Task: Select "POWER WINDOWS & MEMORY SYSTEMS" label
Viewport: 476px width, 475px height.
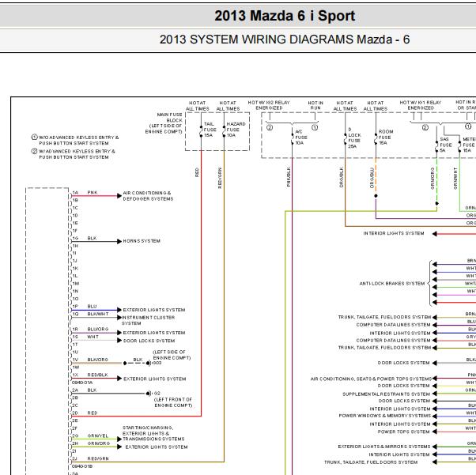Action: pos(384,416)
